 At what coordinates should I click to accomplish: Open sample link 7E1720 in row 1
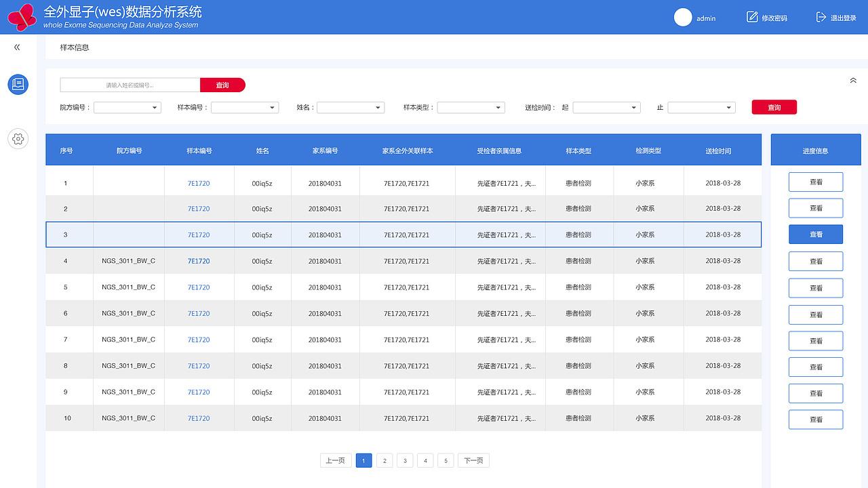point(199,183)
